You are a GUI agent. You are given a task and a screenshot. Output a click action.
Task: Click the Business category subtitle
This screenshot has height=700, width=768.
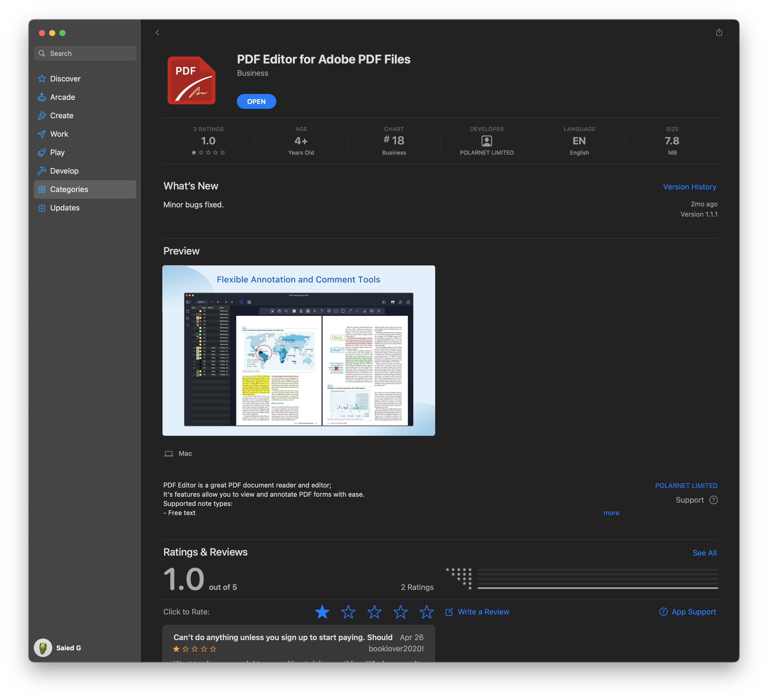pos(253,73)
